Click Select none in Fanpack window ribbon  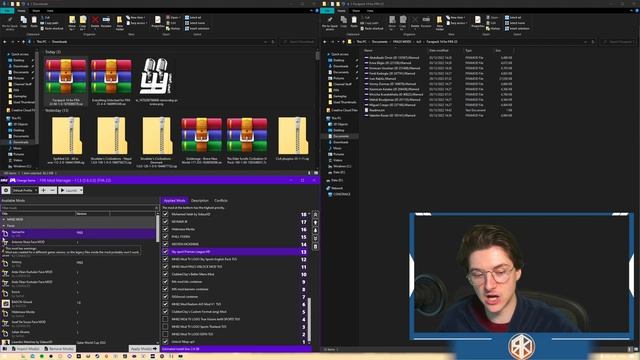515,23
